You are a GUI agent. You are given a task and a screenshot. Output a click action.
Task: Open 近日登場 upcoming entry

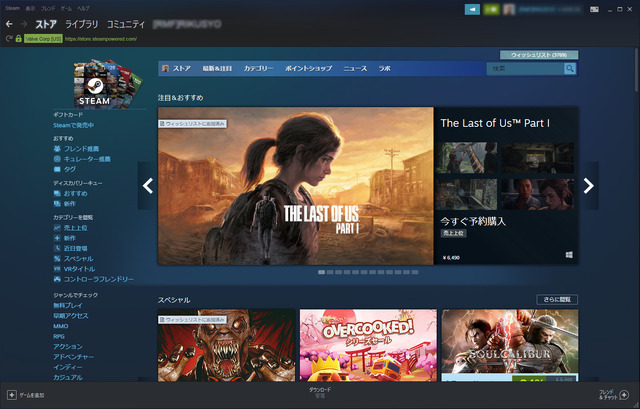pos(71,248)
